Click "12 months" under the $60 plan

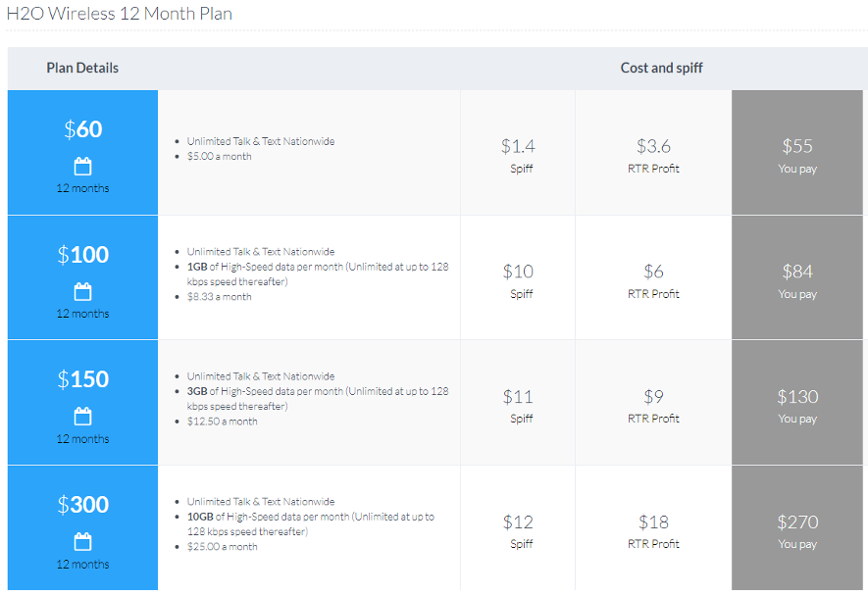pyautogui.click(x=83, y=188)
